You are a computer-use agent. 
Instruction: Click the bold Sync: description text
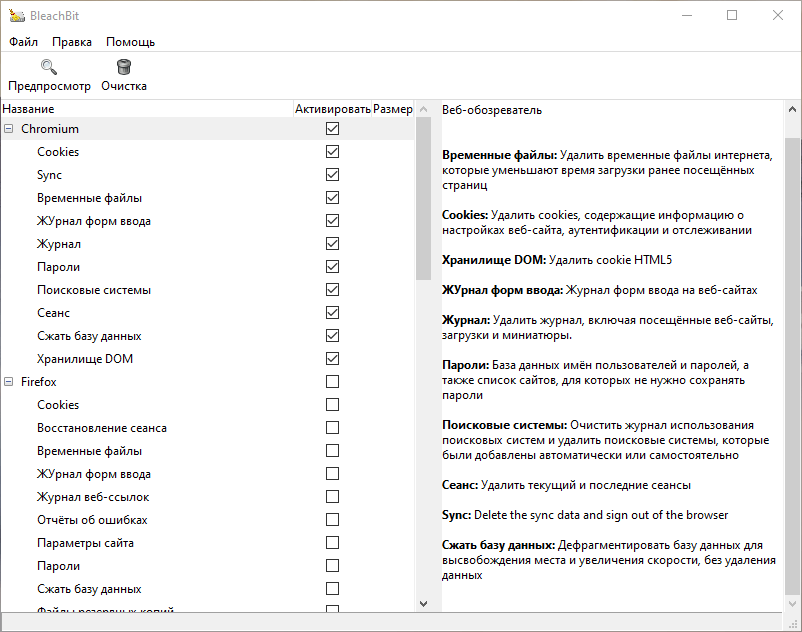pyautogui.click(x=456, y=515)
